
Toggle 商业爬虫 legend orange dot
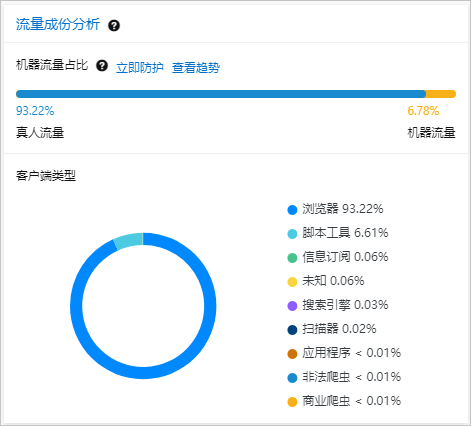[x=292, y=402]
